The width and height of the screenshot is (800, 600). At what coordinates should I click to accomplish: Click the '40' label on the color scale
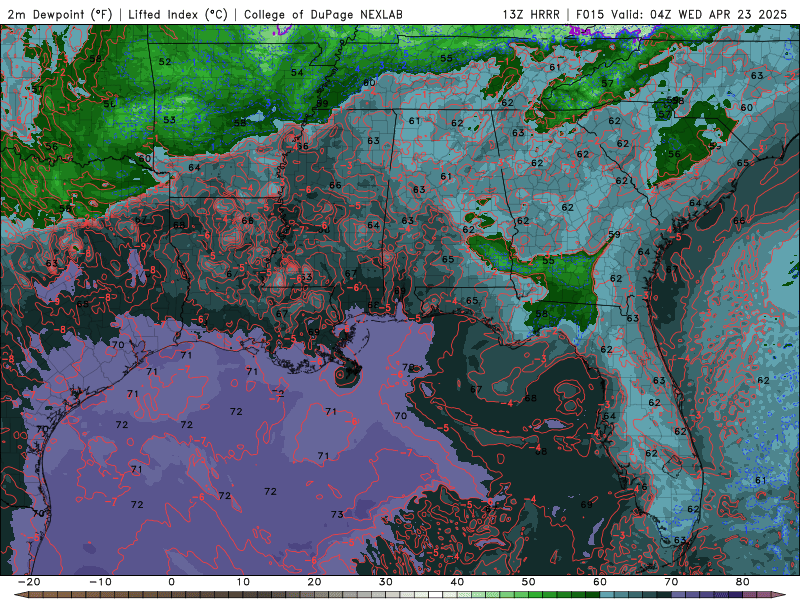pyautogui.click(x=457, y=582)
